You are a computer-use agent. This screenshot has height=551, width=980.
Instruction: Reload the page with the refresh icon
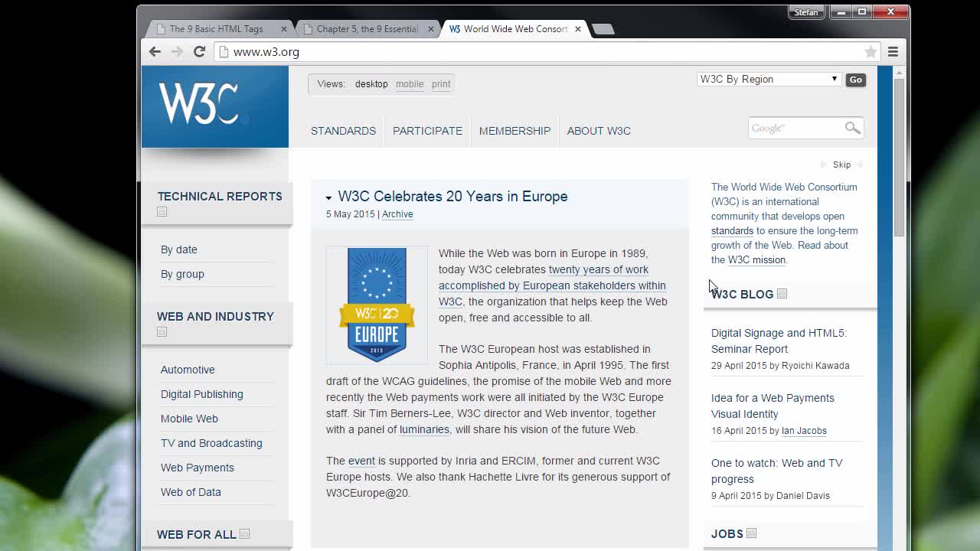coord(199,52)
